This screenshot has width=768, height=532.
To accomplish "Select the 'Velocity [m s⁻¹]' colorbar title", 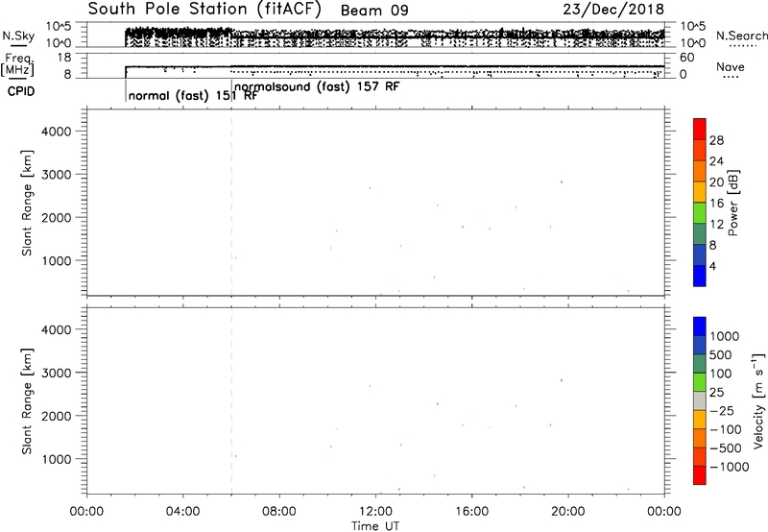I will tap(758, 400).
